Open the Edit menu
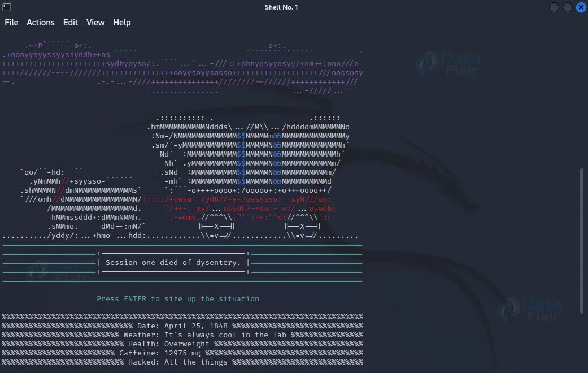Screen dimensions: 588x373 pyautogui.click(x=71, y=23)
